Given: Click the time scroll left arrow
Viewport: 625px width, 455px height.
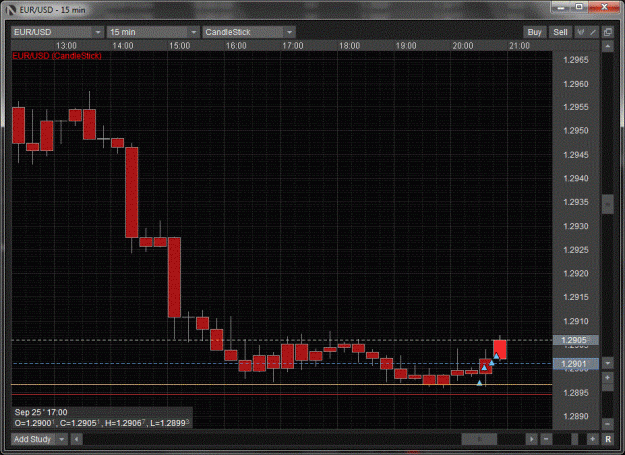Looking at the screenshot, I should 77,439.
